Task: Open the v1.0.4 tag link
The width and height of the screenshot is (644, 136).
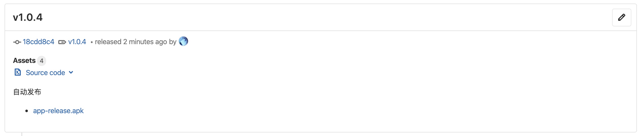Action: point(77,42)
